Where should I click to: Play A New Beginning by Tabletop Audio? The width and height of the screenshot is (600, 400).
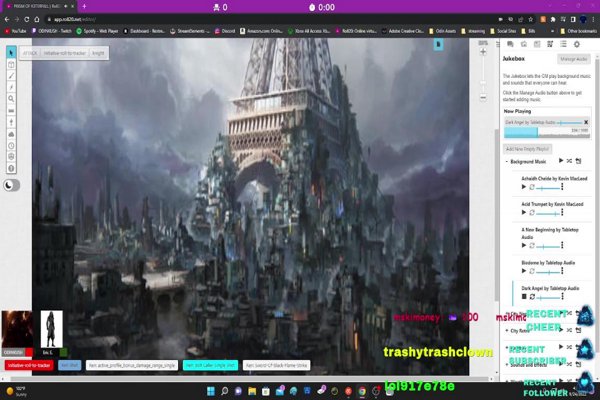524,245
